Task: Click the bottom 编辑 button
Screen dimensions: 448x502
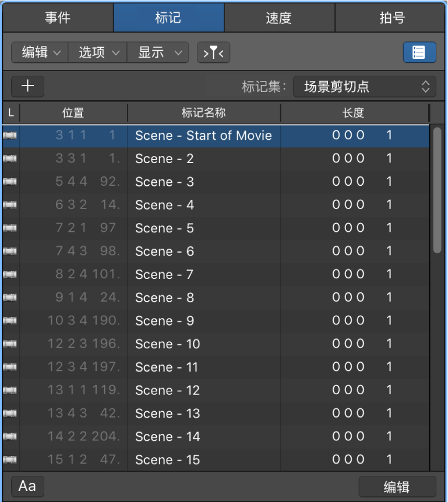Action: click(x=397, y=487)
